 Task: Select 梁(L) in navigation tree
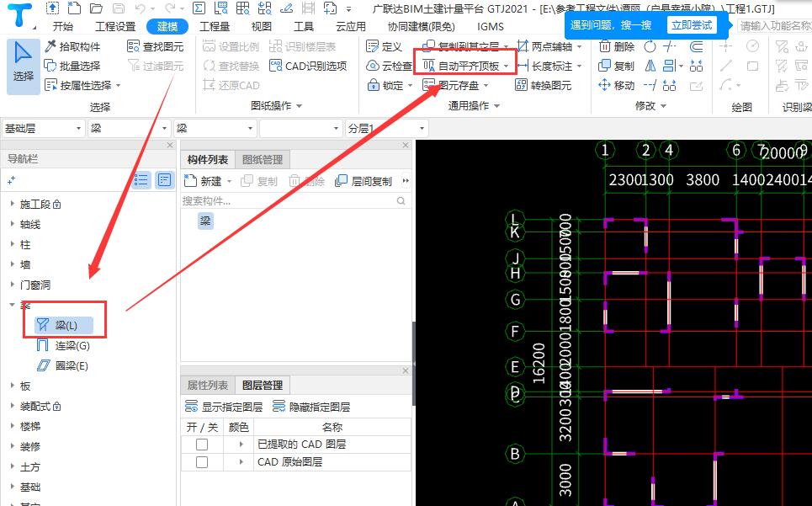64,325
